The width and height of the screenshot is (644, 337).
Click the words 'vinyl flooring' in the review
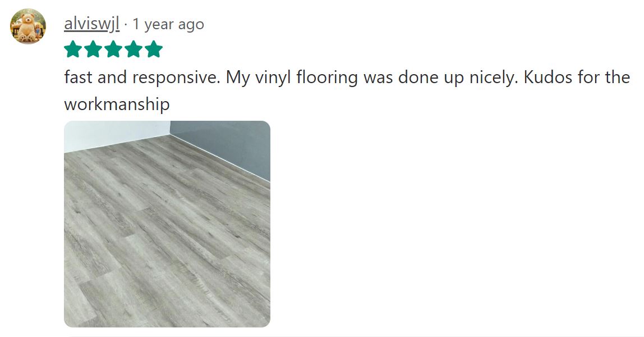pos(306,78)
